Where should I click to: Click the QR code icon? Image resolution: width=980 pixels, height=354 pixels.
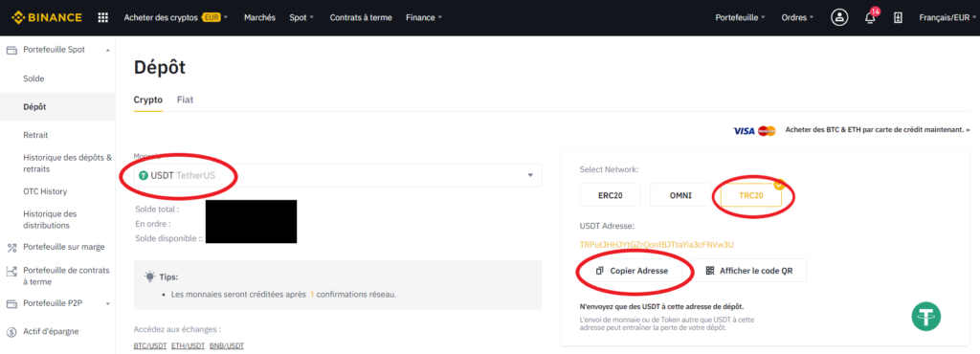tap(710, 271)
